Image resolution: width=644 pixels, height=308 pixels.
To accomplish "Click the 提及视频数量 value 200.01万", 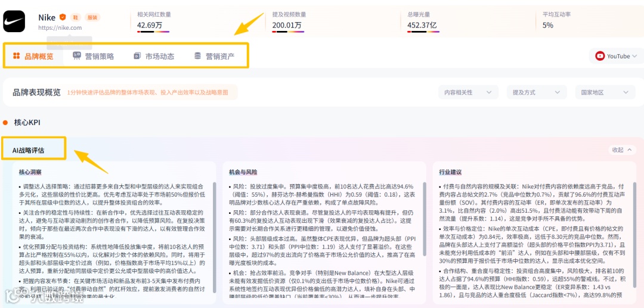I will click(287, 25).
